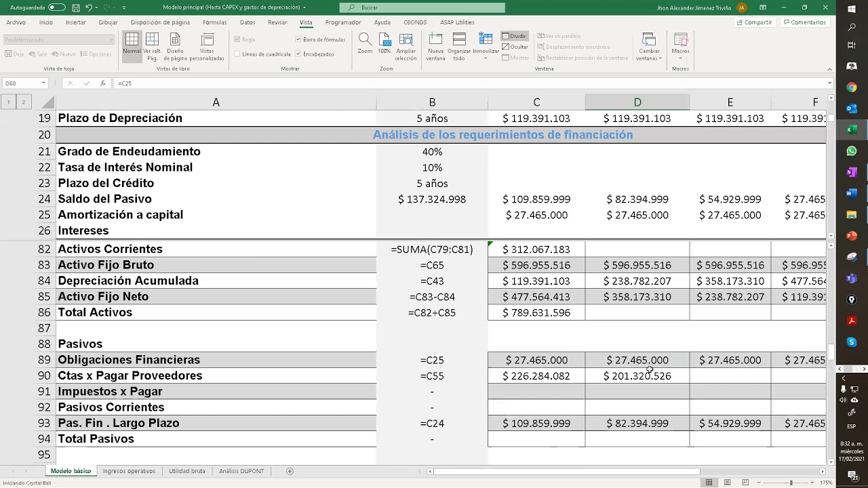Open Word from the taskbar
868x488 pixels.
pyautogui.click(x=852, y=193)
